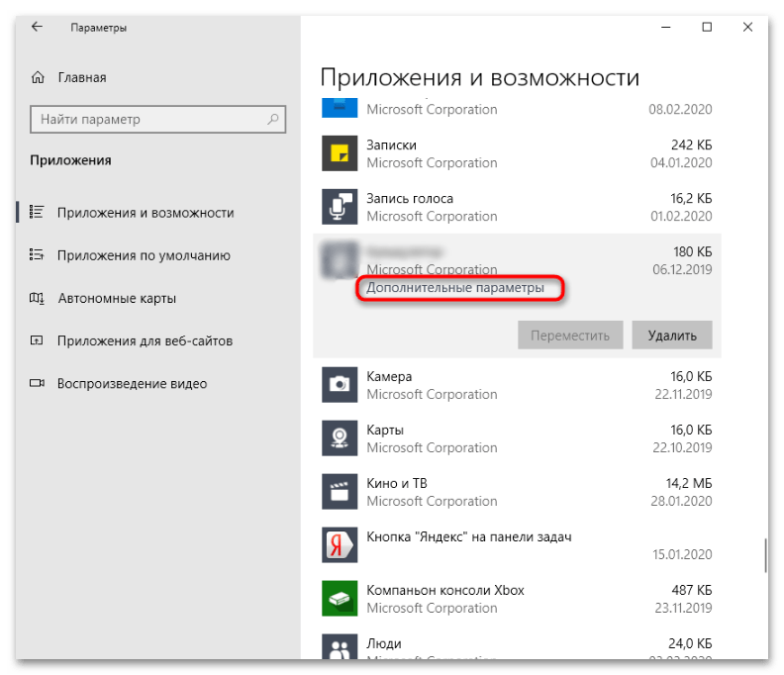Click the partially visible blue app icon

click(x=340, y=108)
